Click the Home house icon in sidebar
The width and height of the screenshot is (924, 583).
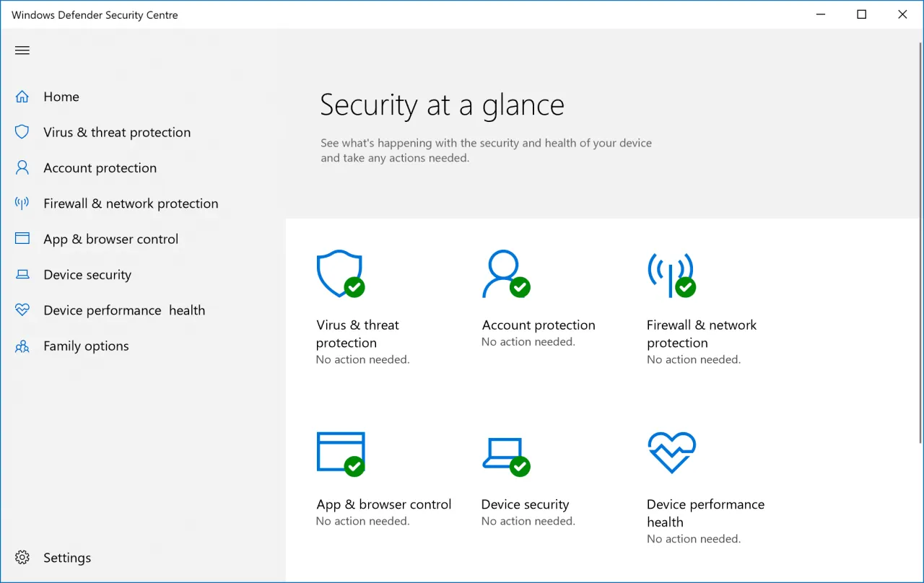(x=22, y=96)
